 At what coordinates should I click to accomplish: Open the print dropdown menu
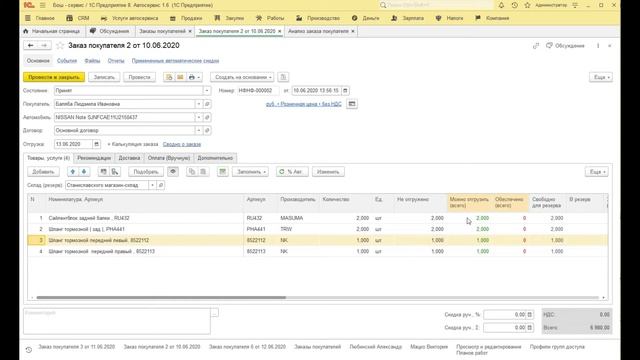[194, 77]
